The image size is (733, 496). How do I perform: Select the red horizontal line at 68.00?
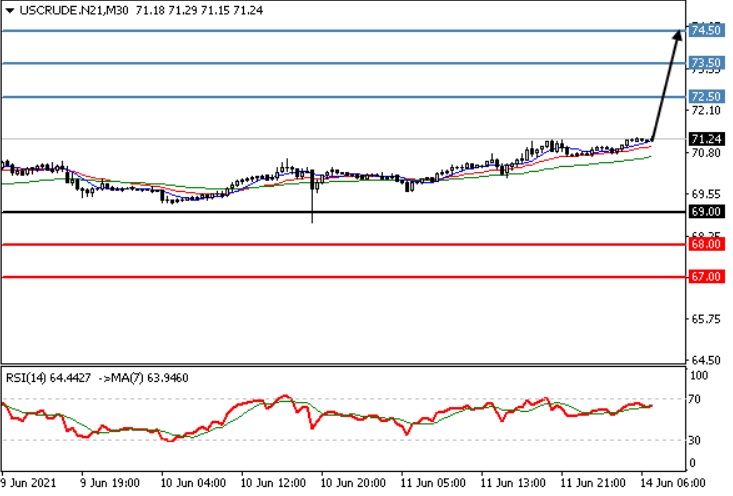pos(344,244)
